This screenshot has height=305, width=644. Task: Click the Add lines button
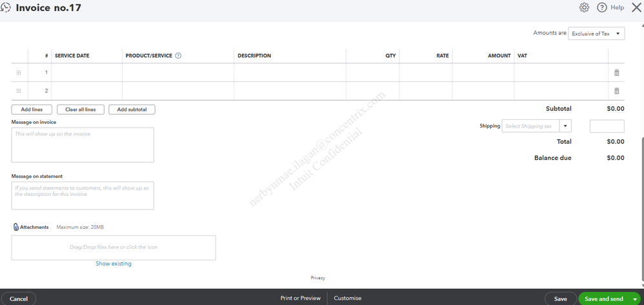pos(32,110)
